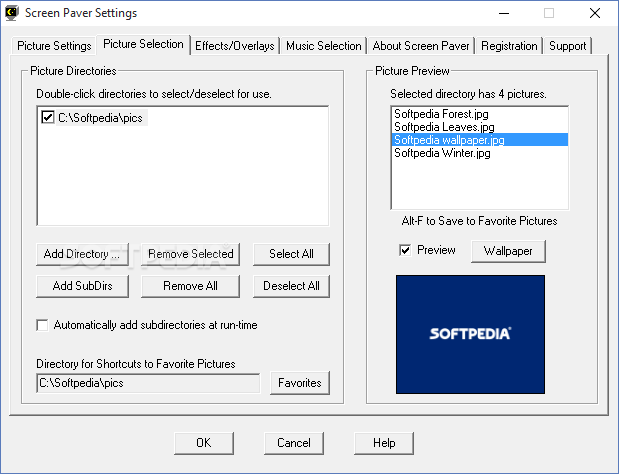Click the Add Directory button

tap(82, 254)
